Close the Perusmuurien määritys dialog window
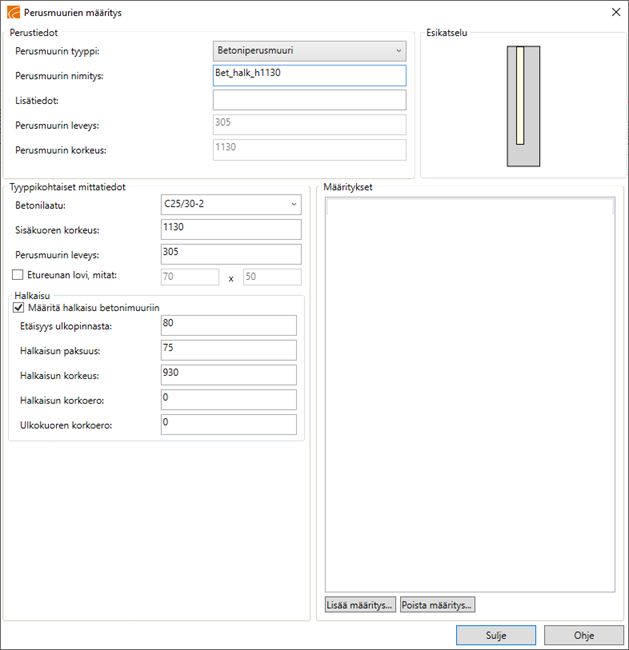The image size is (629, 650). [x=613, y=12]
